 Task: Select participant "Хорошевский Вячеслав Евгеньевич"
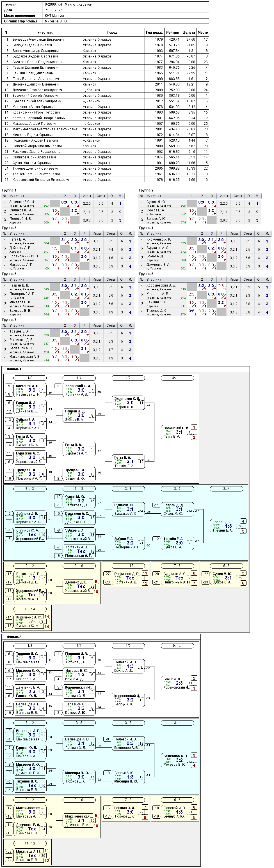click(41, 180)
